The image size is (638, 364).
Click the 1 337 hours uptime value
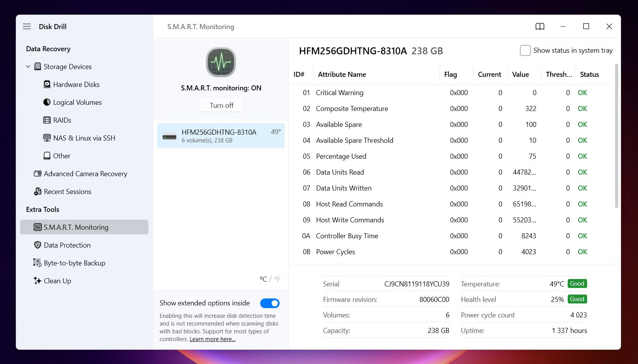[569, 331]
